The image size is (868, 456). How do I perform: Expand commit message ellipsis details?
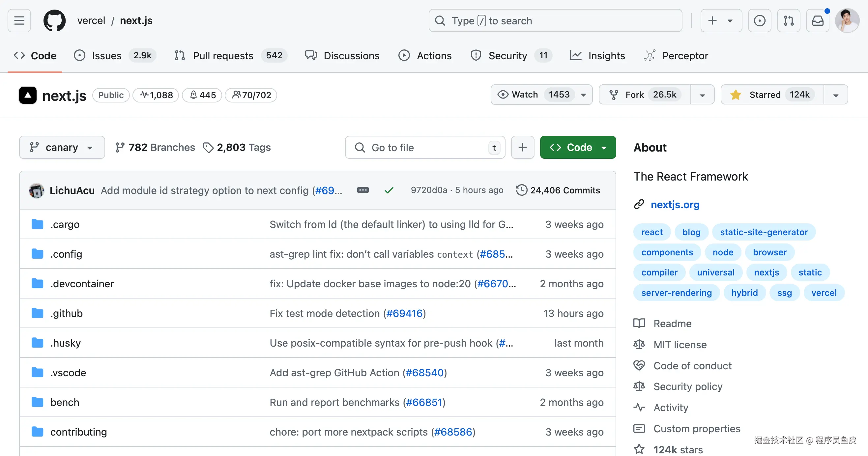click(362, 190)
